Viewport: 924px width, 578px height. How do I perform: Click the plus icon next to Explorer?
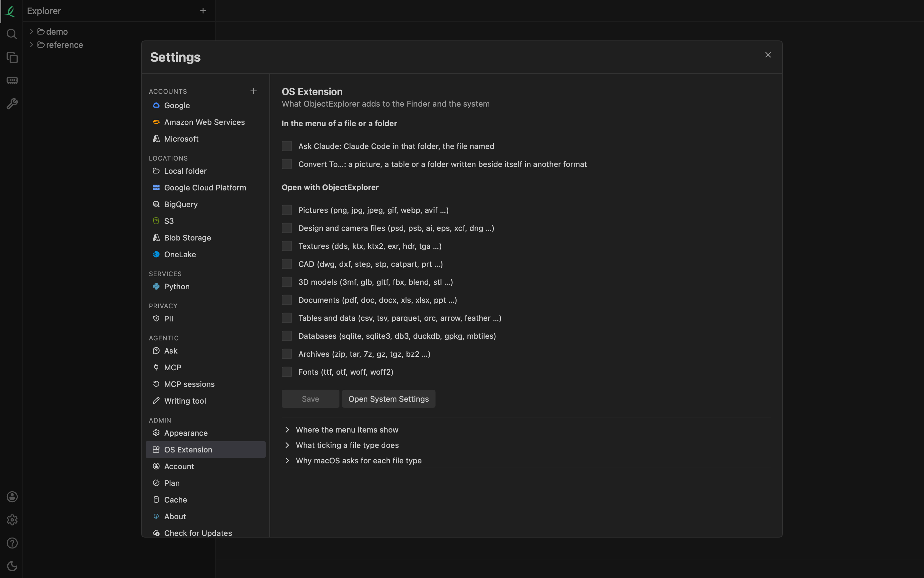pyautogui.click(x=203, y=11)
